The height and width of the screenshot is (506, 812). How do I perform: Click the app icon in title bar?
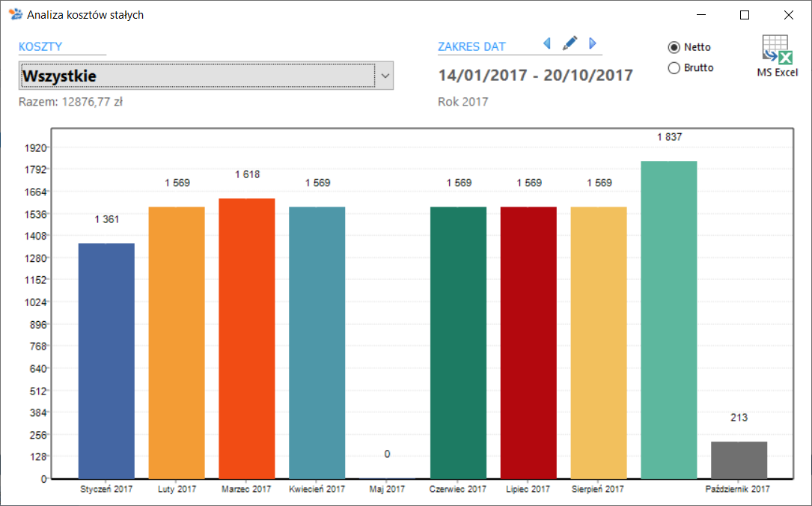coord(16,14)
